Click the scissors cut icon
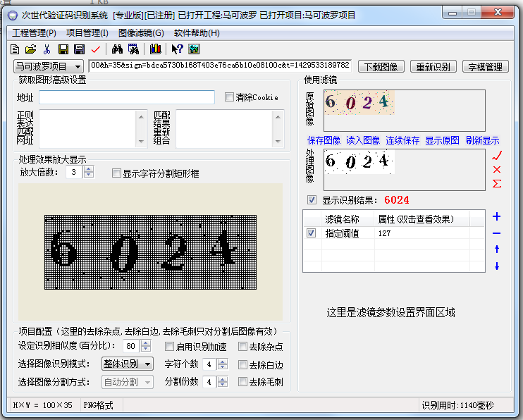523x420 pixels. coord(47,49)
